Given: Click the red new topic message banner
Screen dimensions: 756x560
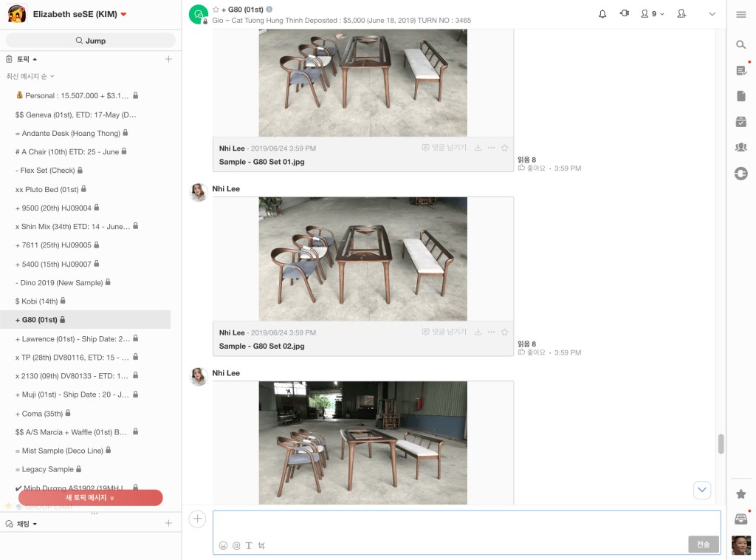Looking at the screenshot, I should click(90, 498).
